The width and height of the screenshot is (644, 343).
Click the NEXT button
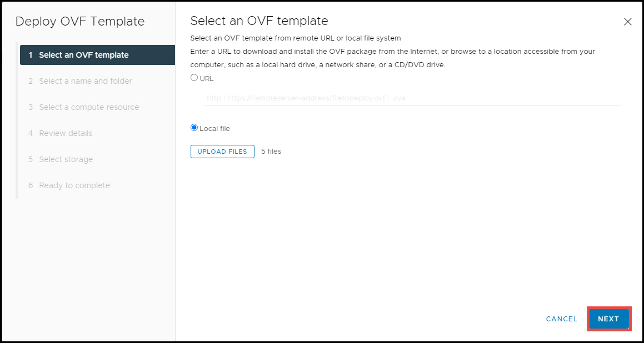tap(608, 319)
